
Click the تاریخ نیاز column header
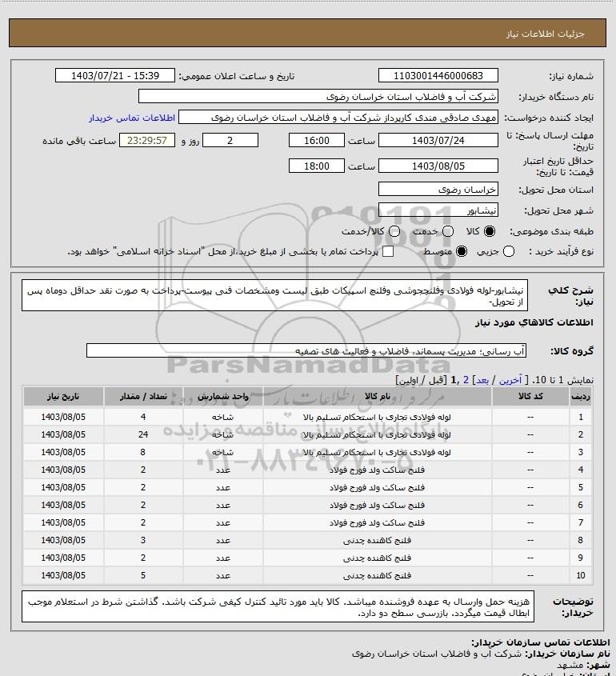click(63, 396)
